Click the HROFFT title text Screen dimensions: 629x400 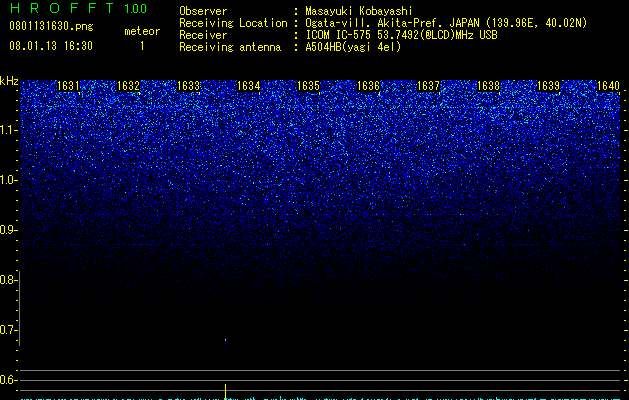tap(62, 8)
